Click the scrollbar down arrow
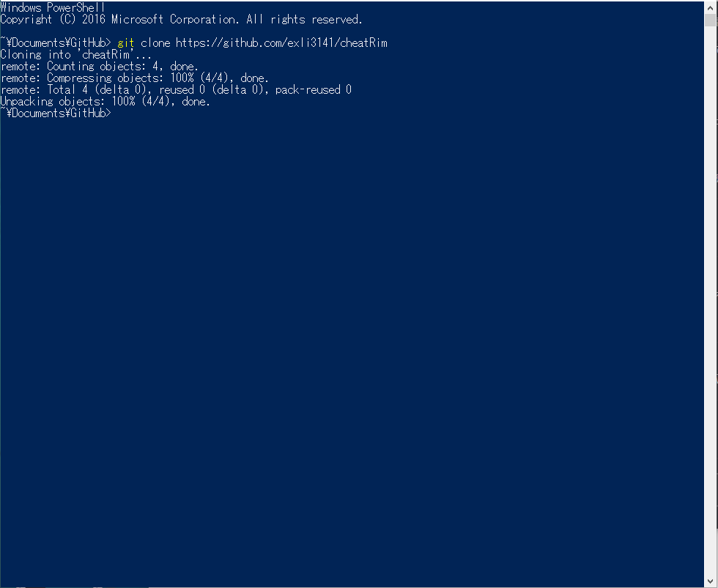 (x=711, y=581)
